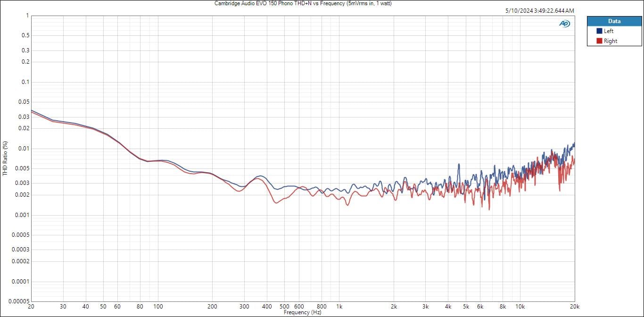This screenshot has width=644, height=317.
Task: Select the THD Ratio (%) axis label
Action: [5, 158]
